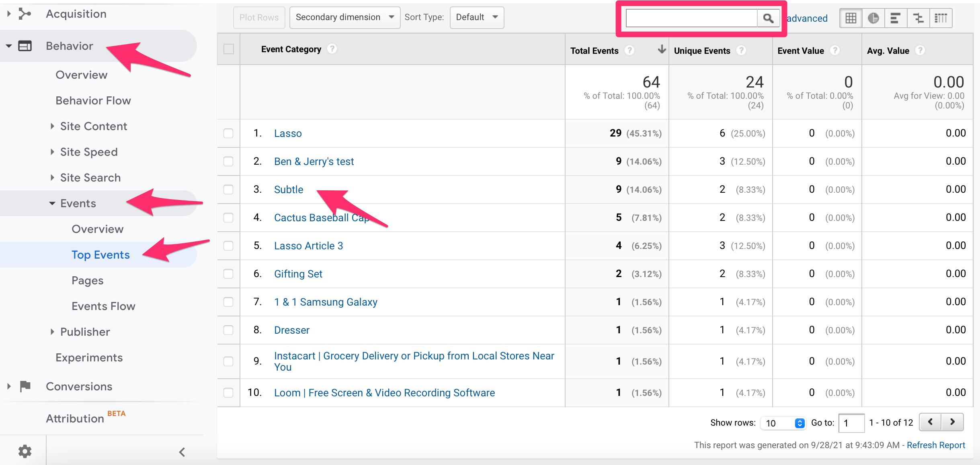Open the Events Flow report
Screen dimensions: 980x465
pyautogui.click(x=104, y=306)
